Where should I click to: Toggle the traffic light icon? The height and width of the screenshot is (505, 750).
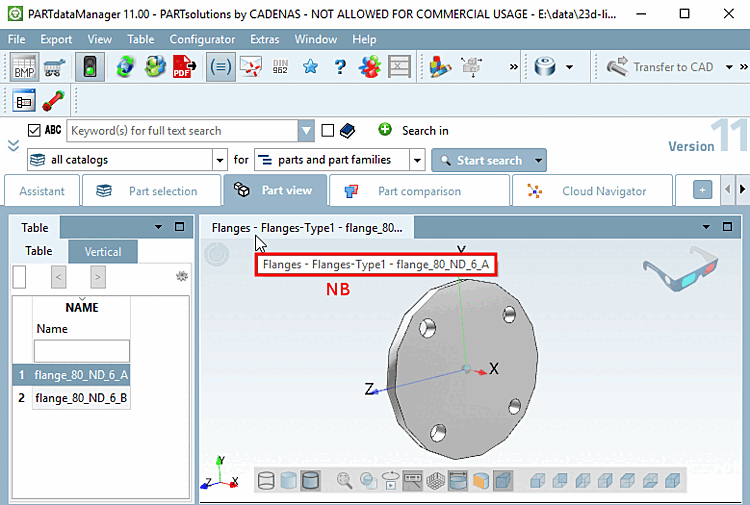point(89,67)
